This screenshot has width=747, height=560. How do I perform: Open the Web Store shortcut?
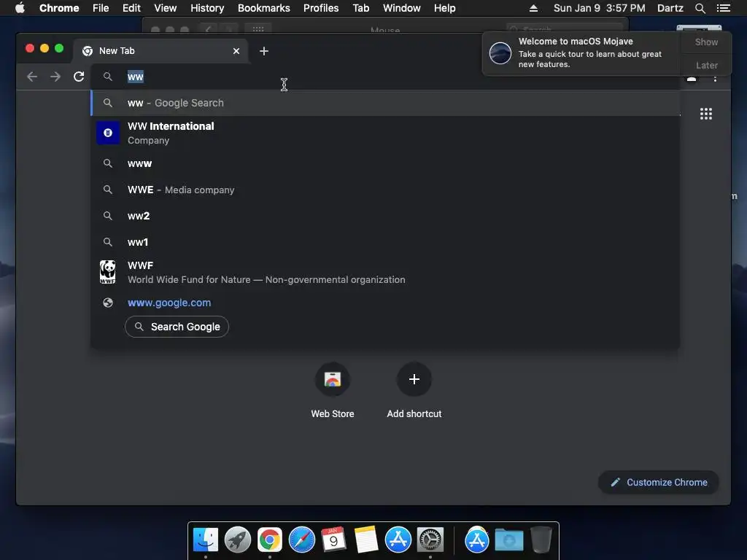[333, 379]
